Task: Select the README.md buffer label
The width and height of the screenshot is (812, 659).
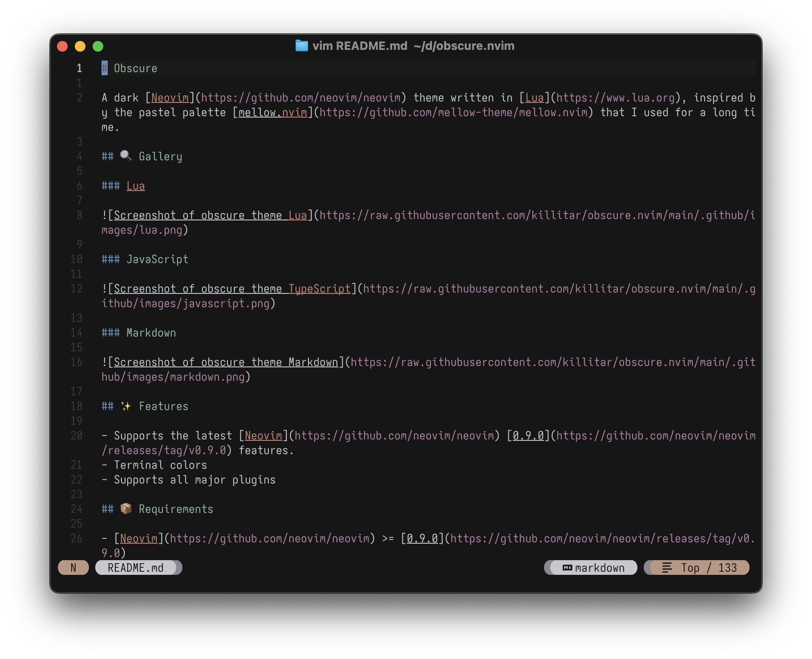Action: pyautogui.click(x=138, y=567)
